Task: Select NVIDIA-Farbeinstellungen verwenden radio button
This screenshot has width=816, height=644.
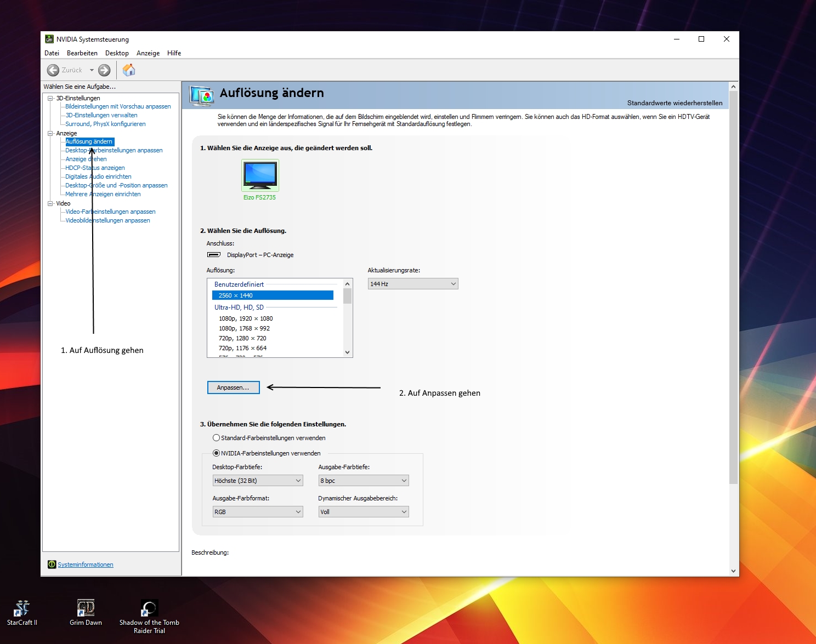Action: pyautogui.click(x=216, y=453)
